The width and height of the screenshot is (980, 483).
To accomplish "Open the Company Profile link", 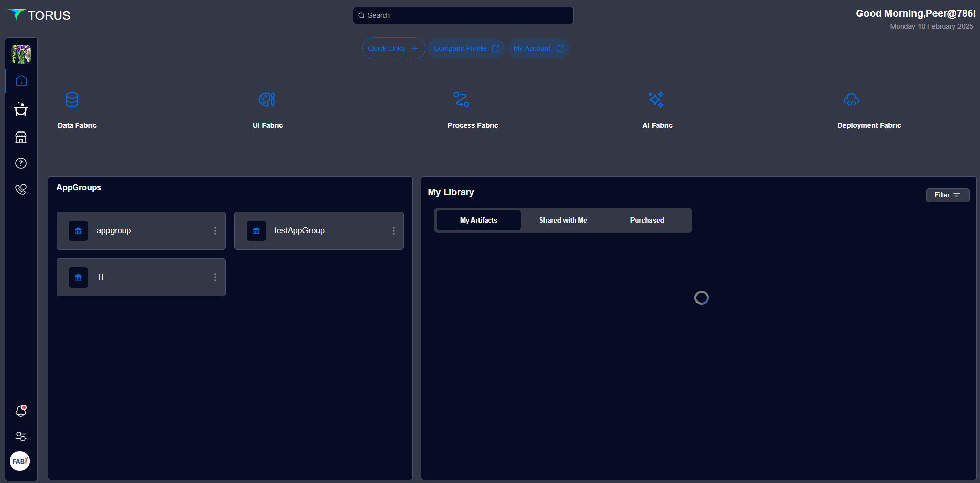I will point(466,49).
